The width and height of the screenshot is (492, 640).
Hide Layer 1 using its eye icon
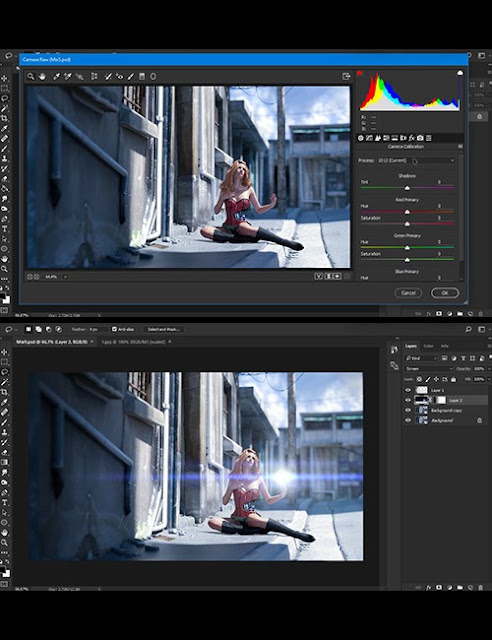click(408, 390)
